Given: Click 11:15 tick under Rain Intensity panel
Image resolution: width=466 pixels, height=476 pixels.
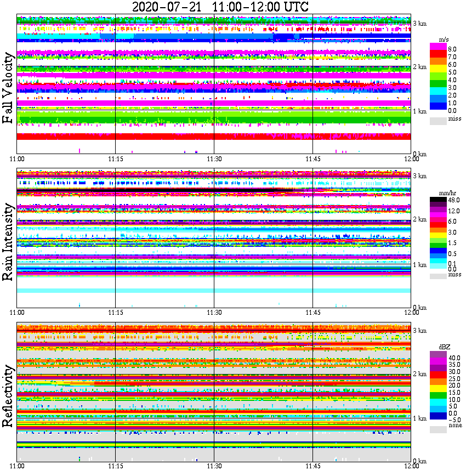Looking at the screenshot, I should [116, 313].
